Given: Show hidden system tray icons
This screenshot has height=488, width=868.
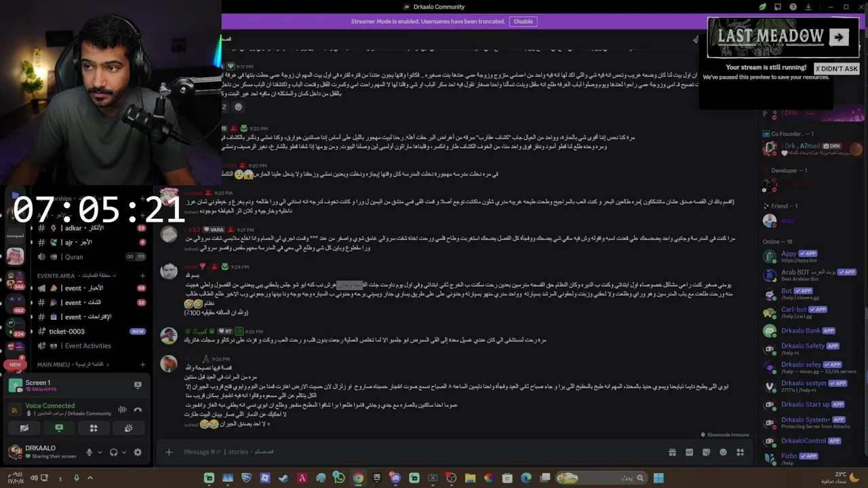Looking at the screenshot, I should pos(90,478).
